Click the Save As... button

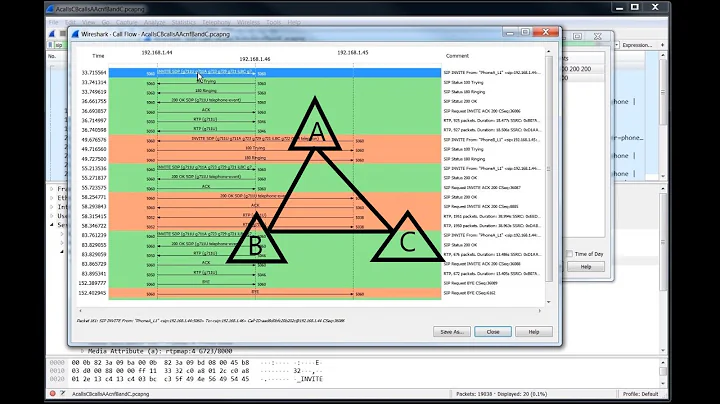tap(452, 331)
